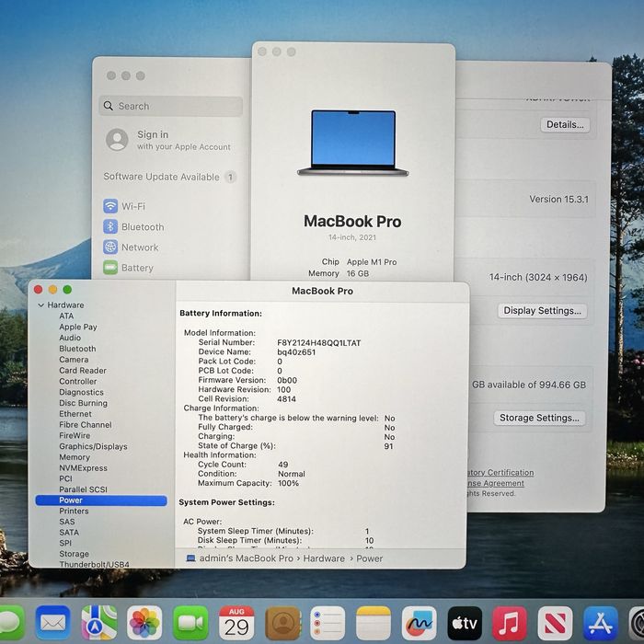Open the News app in Dock
The width and height of the screenshot is (644, 644).
(x=556, y=623)
